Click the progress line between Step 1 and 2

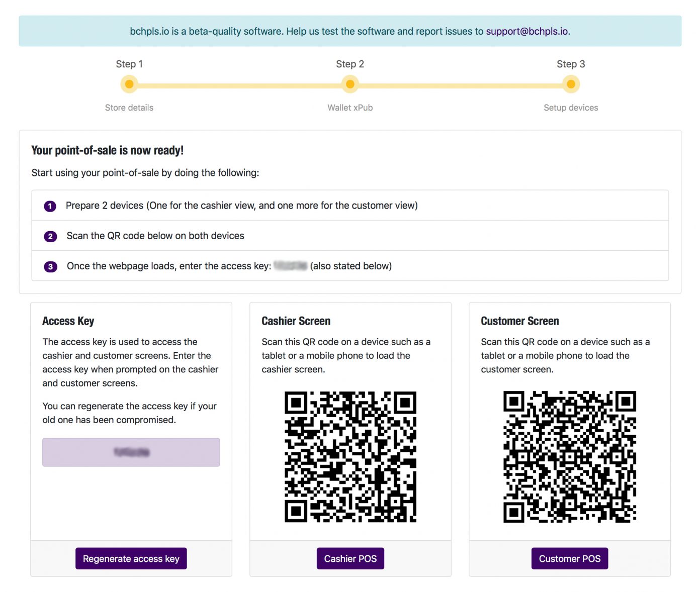click(239, 85)
